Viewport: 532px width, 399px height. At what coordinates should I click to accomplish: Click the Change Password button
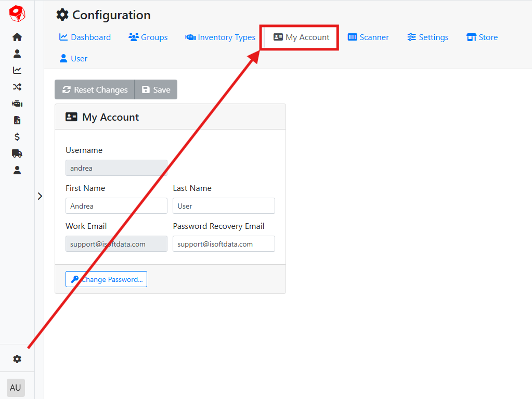point(106,279)
